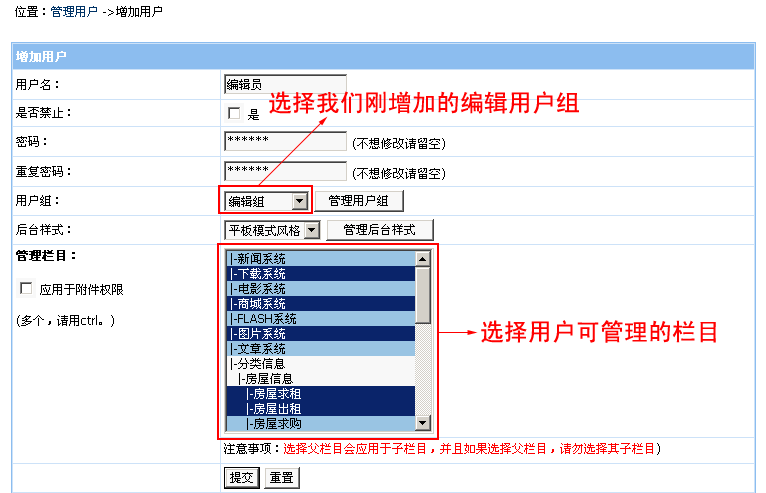This screenshot has height=493, width=766.
Task: Open the 用户组 dropdown showing 编辑组
Action: coord(266,201)
